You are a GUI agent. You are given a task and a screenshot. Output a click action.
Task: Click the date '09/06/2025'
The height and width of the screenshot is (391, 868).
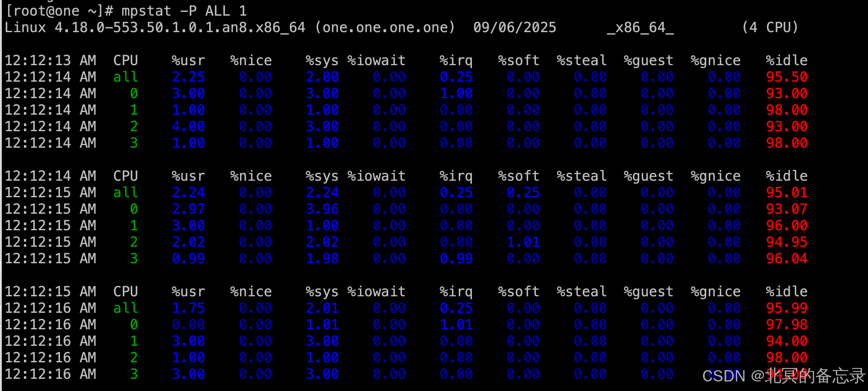pyautogui.click(x=514, y=27)
